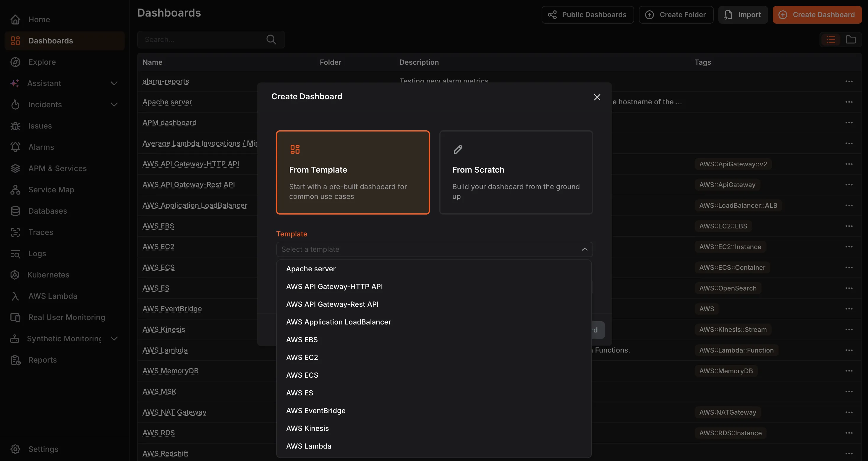Screen dimensions: 868x461
Task: Click the Public Dashboards button
Action: pyautogui.click(x=587, y=15)
